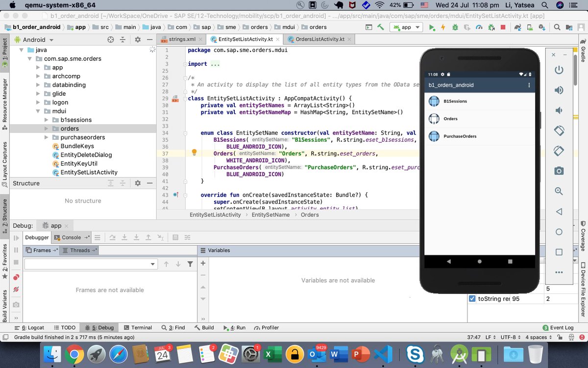Open the Terminal tool window tab
The height and width of the screenshot is (368, 588).
[x=138, y=328]
